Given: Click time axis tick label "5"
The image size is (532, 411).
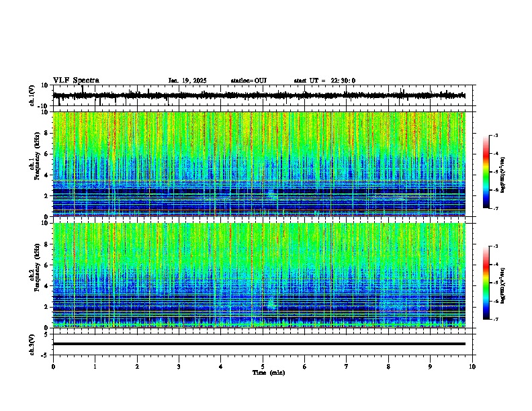Looking at the screenshot, I should (263, 367).
